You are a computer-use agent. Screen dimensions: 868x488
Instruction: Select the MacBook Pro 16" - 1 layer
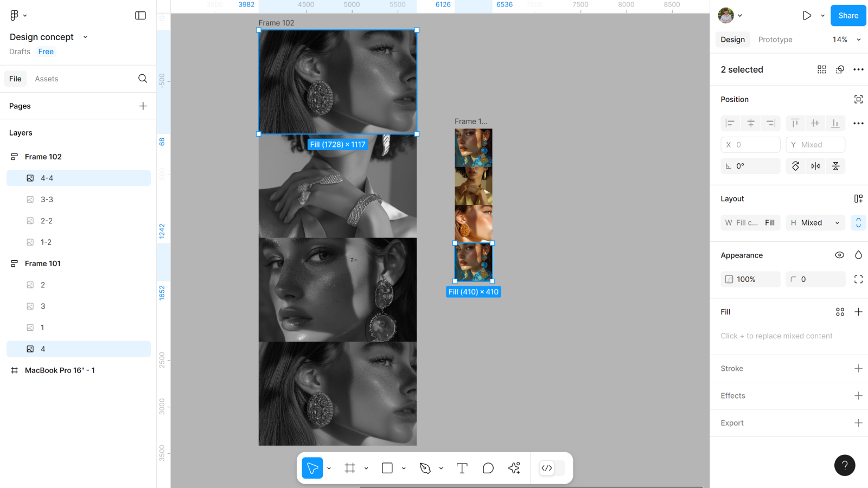click(x=60, y=370)
